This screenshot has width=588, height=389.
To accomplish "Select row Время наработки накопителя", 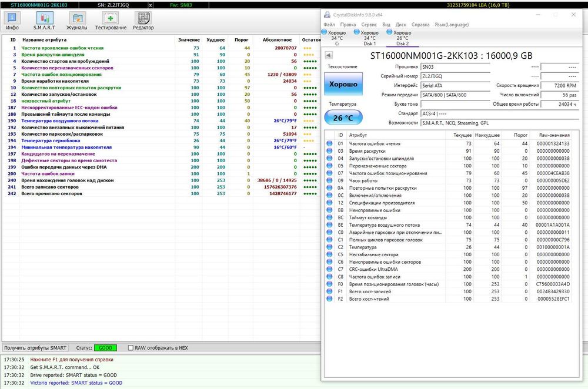I will 161,81.
